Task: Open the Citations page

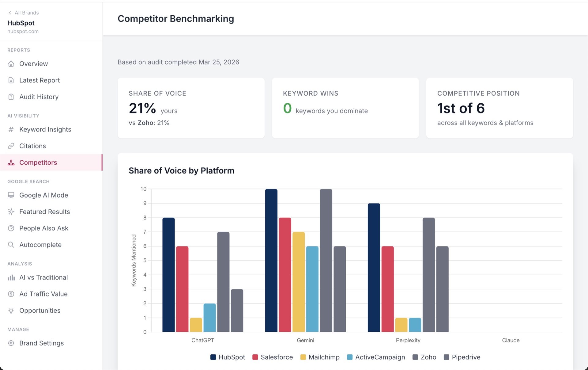Action: pos(51,146)
